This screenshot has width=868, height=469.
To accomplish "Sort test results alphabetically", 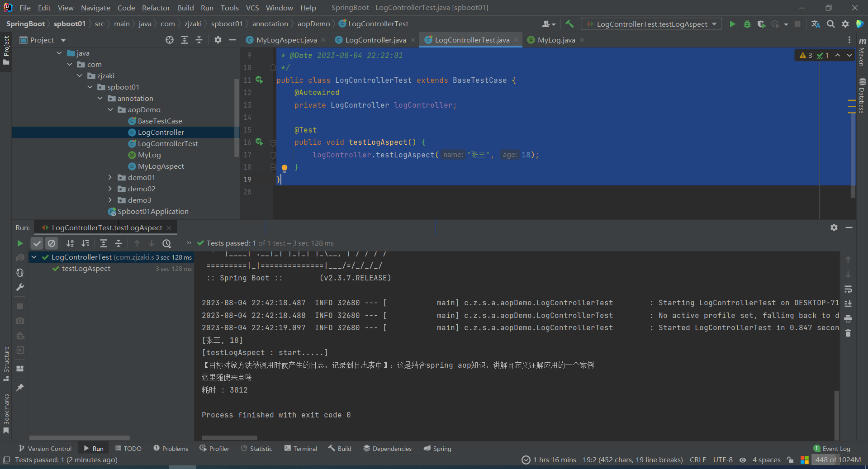I will tap(70, 243).
